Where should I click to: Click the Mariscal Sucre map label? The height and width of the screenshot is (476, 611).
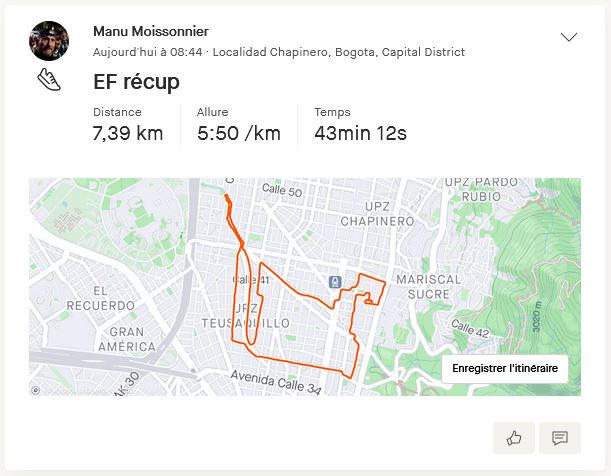429,287
